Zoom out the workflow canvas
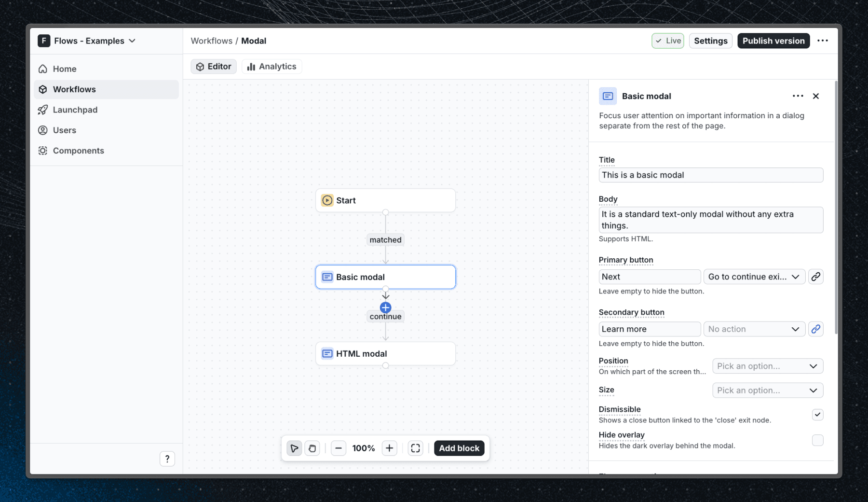Screen dimensions: 868x502 [x=339, y=448]
